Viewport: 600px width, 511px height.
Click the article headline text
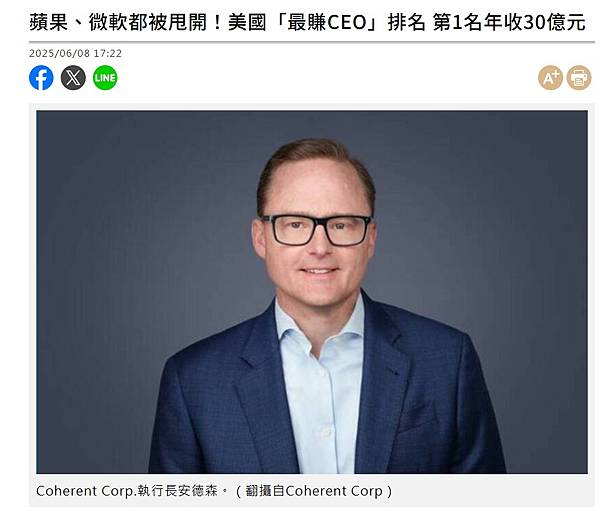pyautogui.click(x=307, y=22)
